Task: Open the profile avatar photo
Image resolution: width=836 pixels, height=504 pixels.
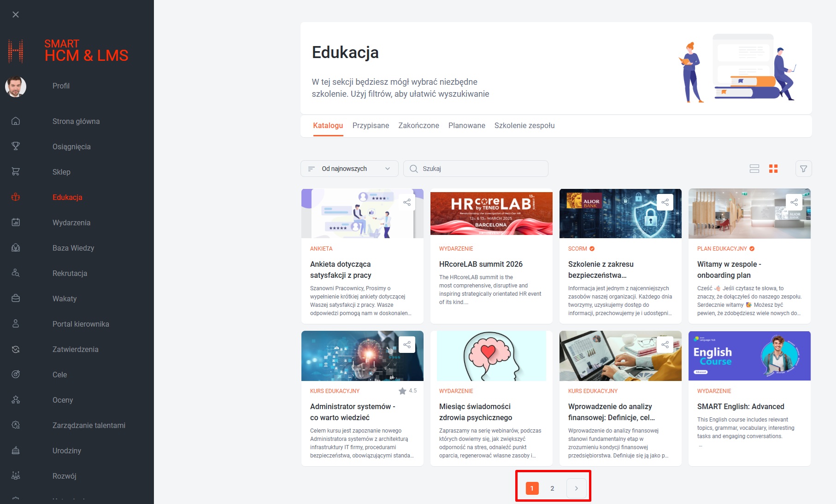Action: pyautogui.click(x=16, y=86)
